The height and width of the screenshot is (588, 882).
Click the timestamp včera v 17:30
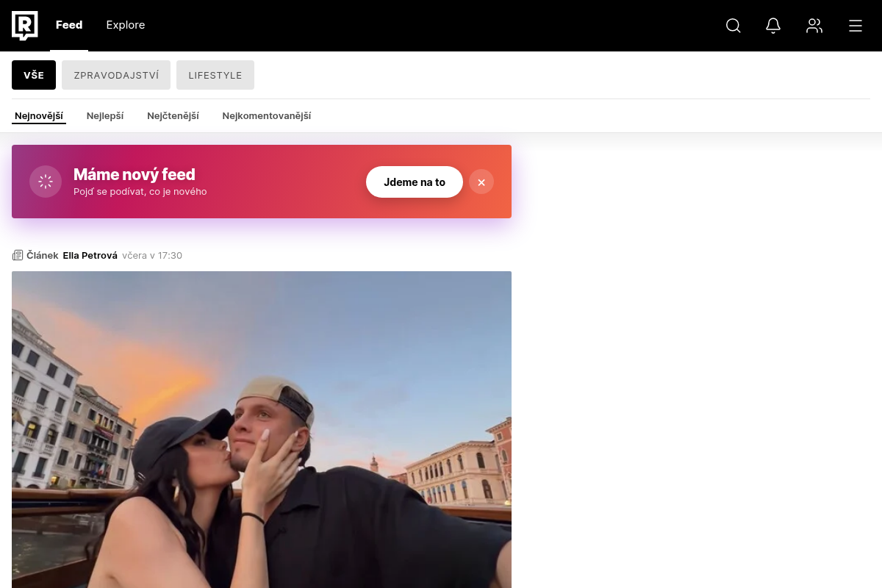click(x=152, y=256)
